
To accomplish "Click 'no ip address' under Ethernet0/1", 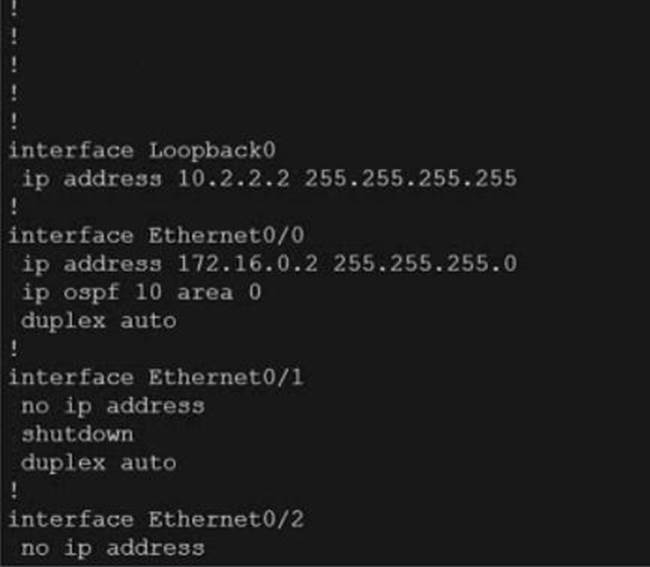I will pos(112,406).
